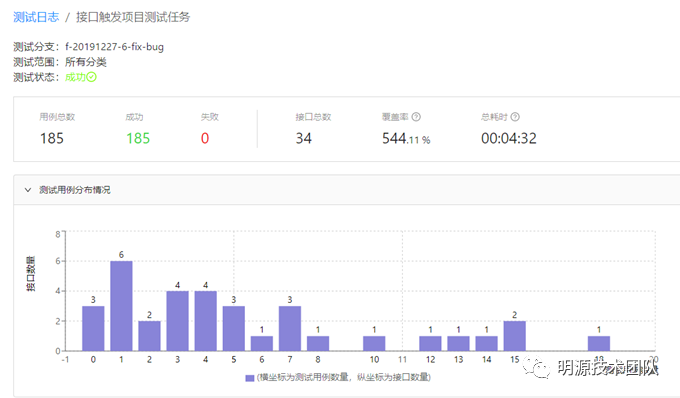Image resolution: width=680 pixels, height=398 pixels.
Task: Toggle the purple chart legend swatch
Action: [x=249, y=378]
